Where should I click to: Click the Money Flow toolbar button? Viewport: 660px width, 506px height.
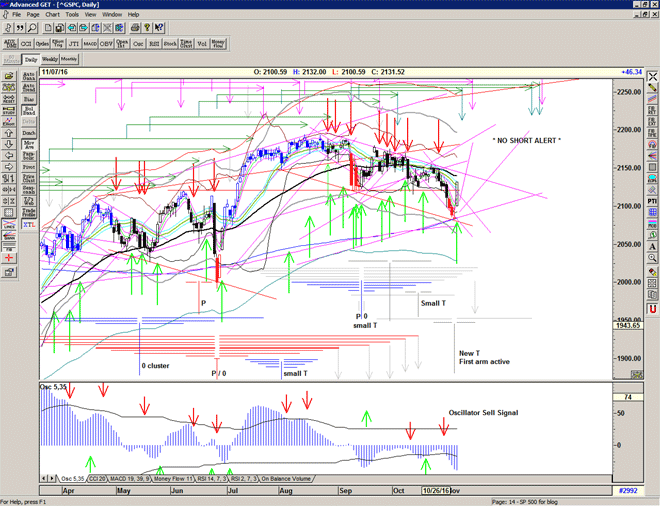[218, 43]
